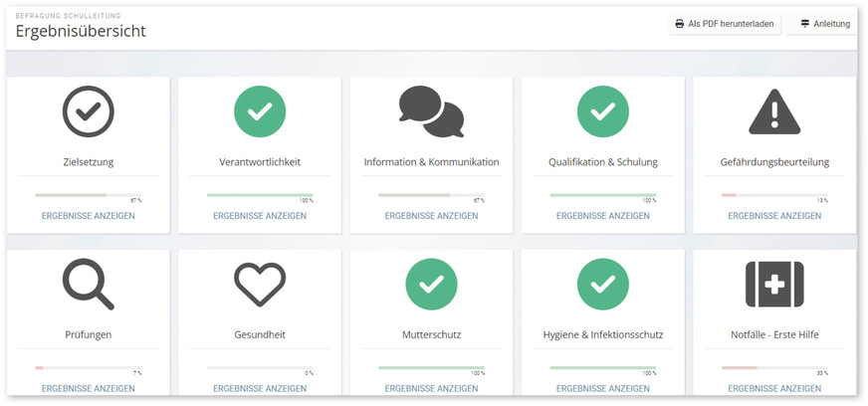Show results for Gefährdungsbeurteilung
Screen dimensions: 868x406
click(x=773, y=215)
